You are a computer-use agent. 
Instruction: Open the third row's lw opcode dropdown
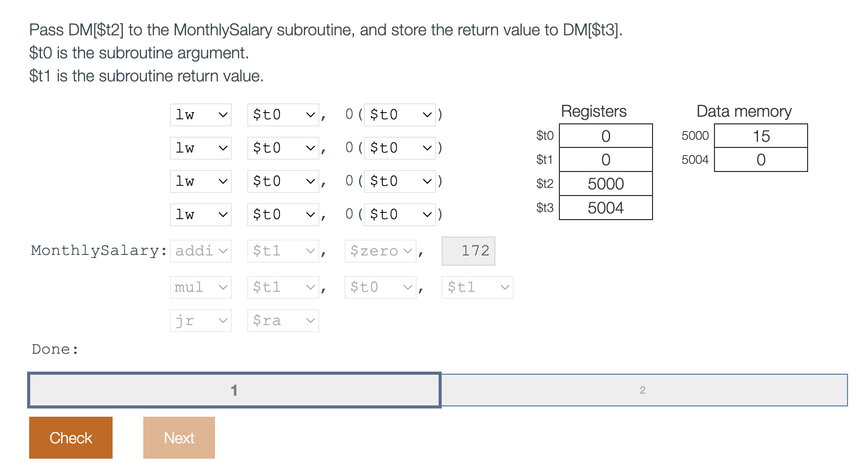click(200, 181)
